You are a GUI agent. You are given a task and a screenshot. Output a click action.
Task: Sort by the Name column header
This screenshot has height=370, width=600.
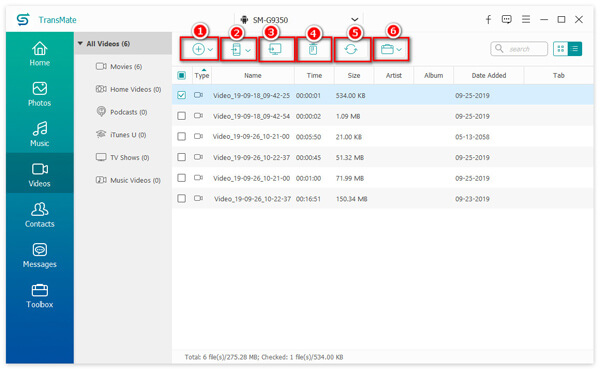(253, 75)
